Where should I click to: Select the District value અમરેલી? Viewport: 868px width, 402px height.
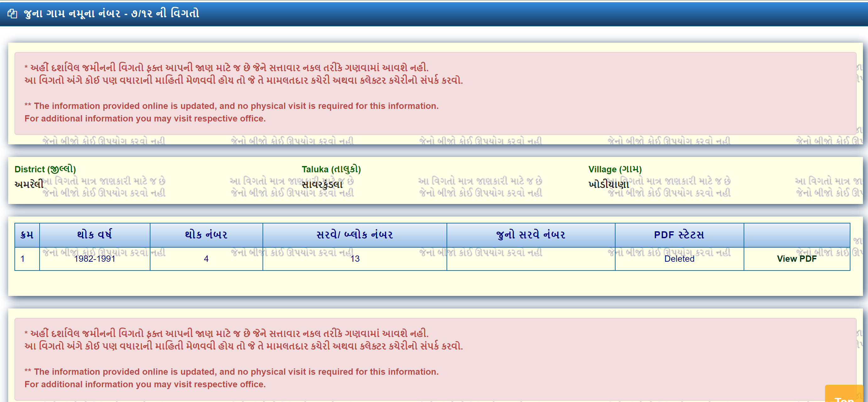pyautogui.click(x=29, y=184)
